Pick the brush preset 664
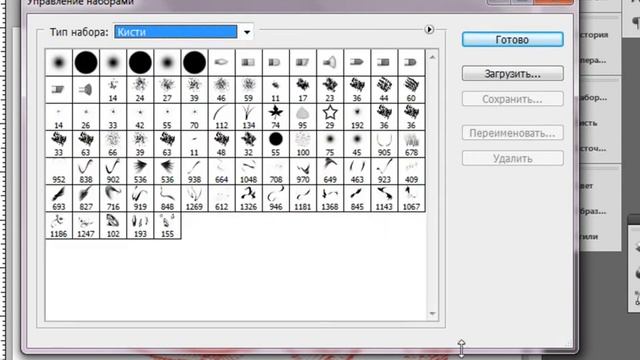The height and width of the screenshot is (360, 640). coord(221,171)
